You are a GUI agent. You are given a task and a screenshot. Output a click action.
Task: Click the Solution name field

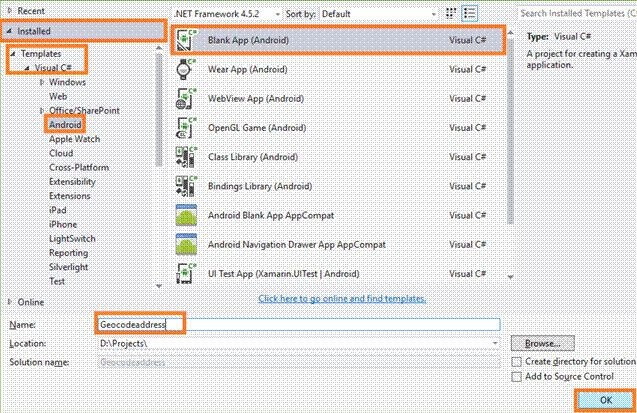299,362
